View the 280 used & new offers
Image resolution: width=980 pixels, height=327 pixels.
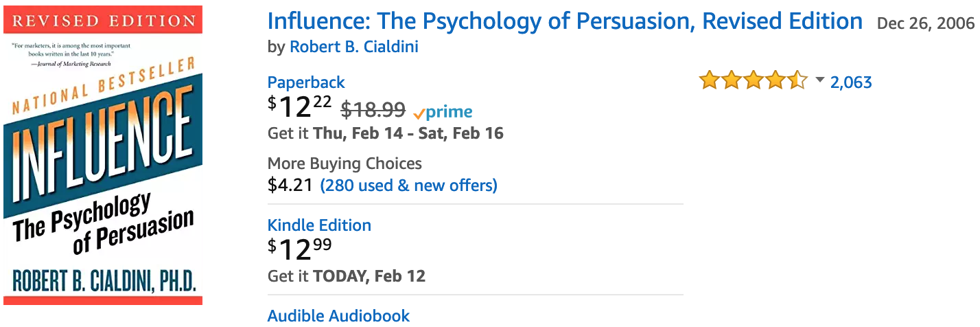(409, 185)
